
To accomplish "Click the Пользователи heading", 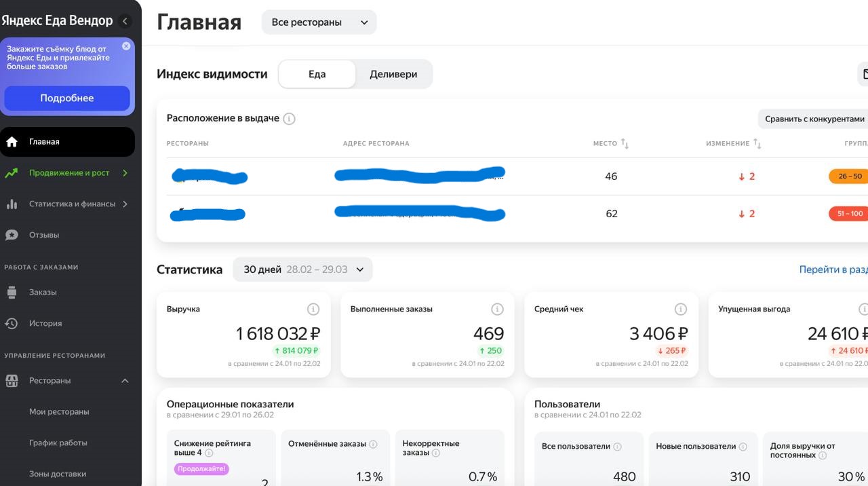I will [x=567, y=405].
